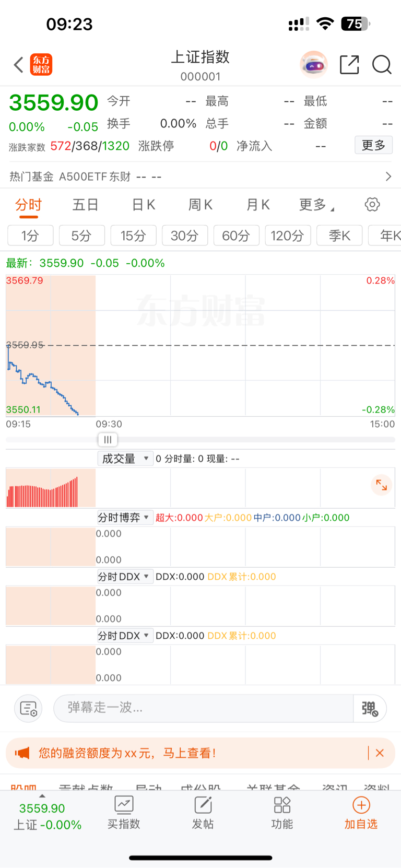This screenshot has width=401, height=868.
Task: Expand the 更多 chart period menu
Action: (316, 205)
